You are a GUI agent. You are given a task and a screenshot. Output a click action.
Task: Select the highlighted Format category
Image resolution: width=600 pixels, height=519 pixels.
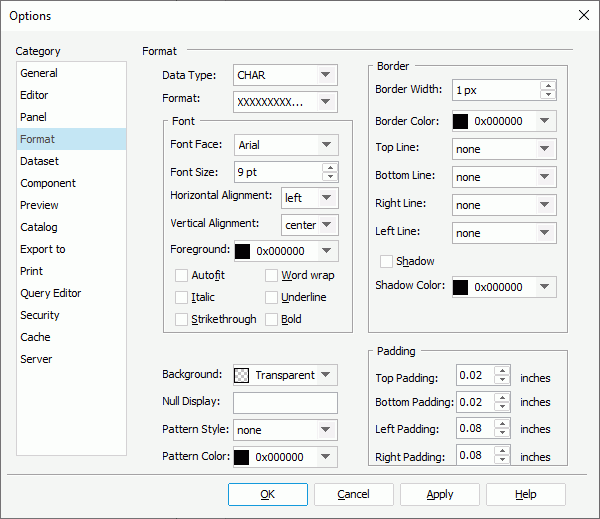tap(71, 139)
